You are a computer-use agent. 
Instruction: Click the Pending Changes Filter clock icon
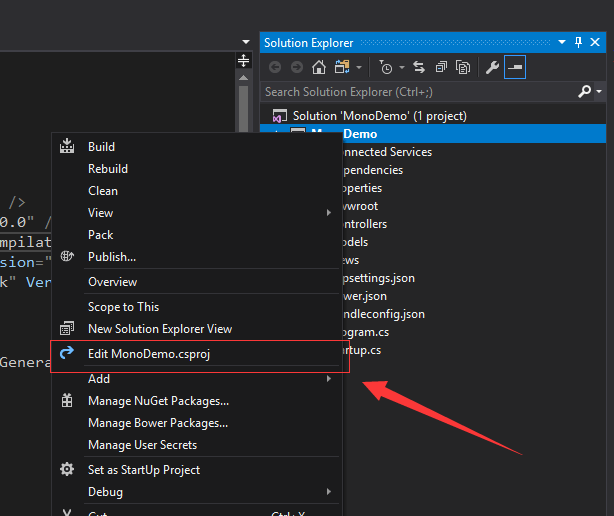[385, 67]
